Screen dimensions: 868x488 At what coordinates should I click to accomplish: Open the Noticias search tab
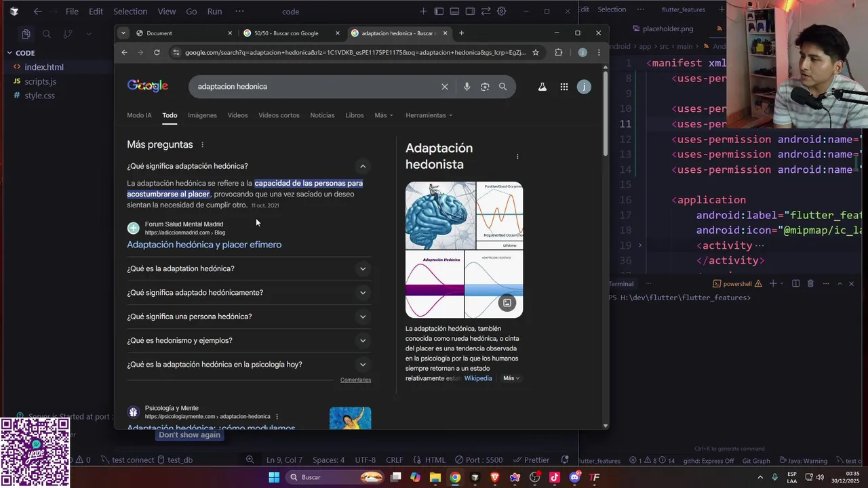coord(322,115)
